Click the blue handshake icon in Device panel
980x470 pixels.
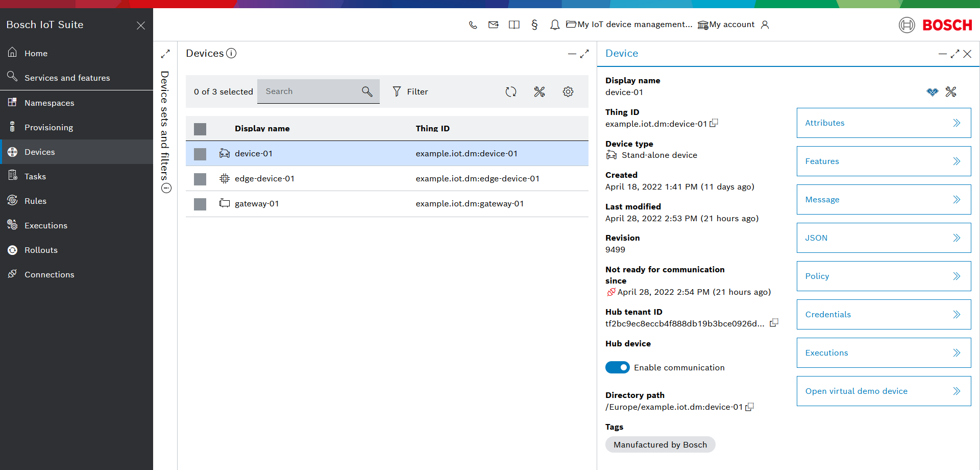tap(933, 92)
